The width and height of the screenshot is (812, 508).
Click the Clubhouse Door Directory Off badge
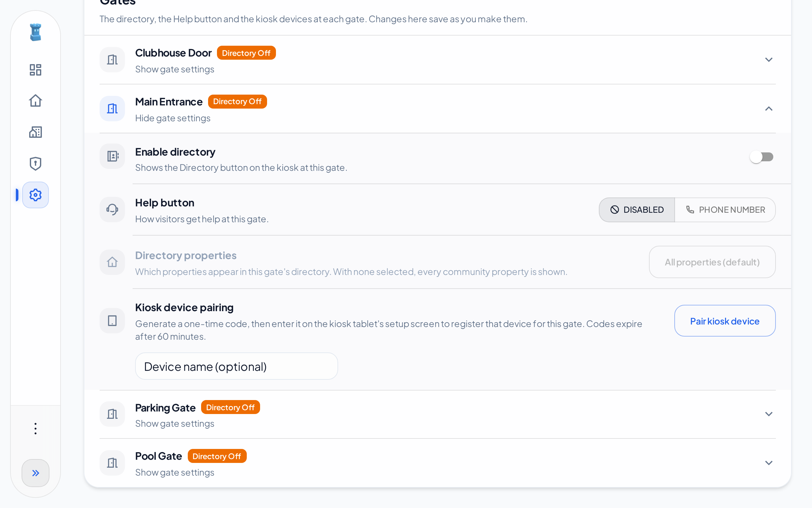(x=246, y=53)
